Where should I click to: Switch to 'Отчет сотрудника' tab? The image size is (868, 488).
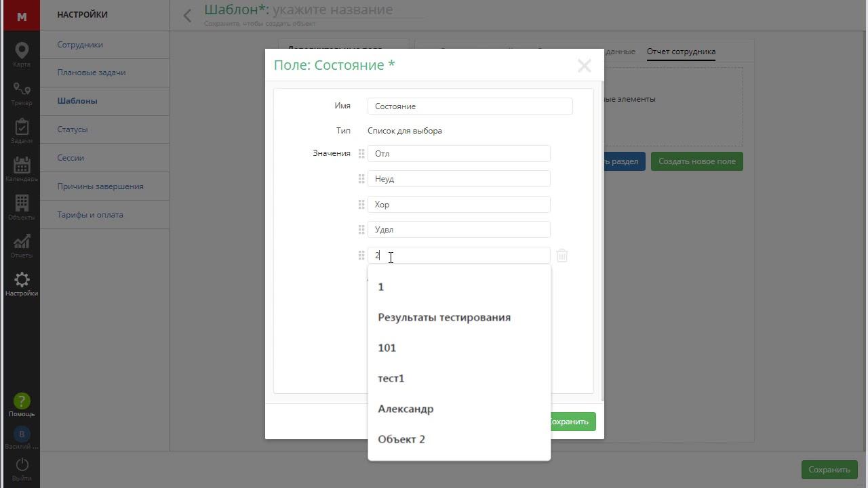[x=681, y=52]
